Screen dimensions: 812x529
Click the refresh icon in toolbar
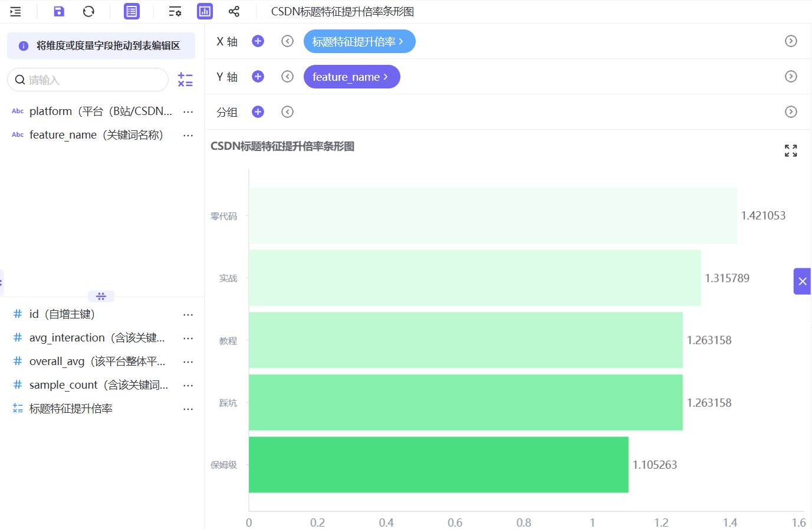point(89,11)
